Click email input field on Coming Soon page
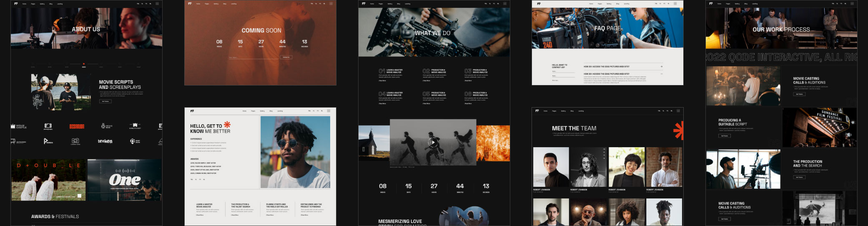The width and height of the screenshot is (868, 226). [x=253, y=57]
